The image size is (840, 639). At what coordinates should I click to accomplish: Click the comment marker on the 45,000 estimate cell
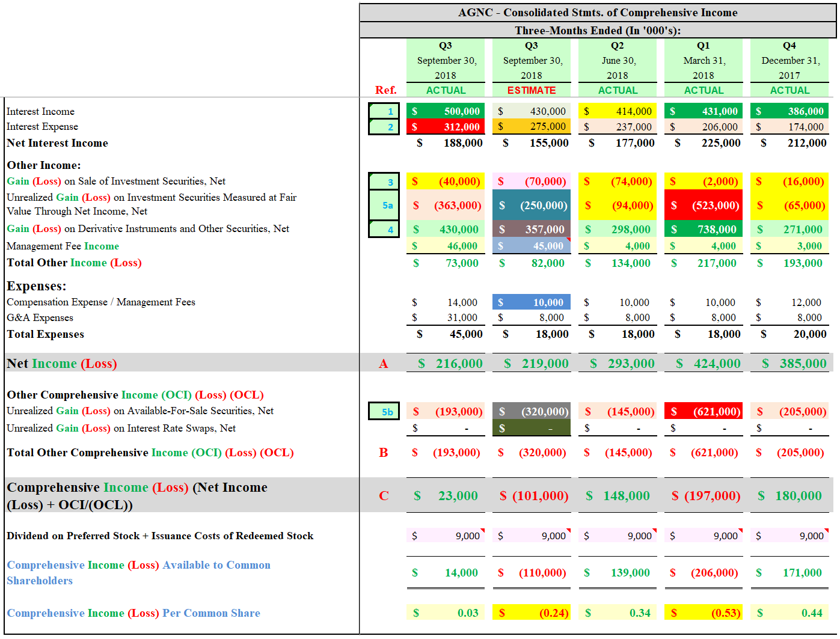pos(568,240)
